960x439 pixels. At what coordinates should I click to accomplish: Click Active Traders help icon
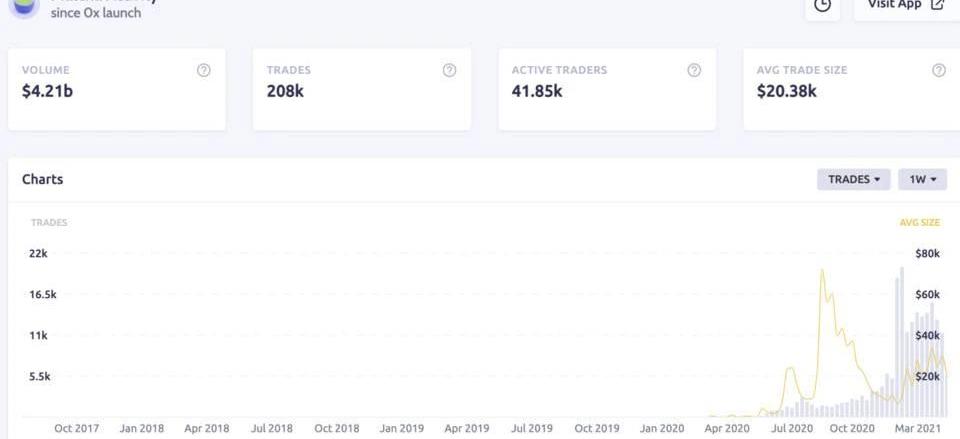pyautogui.click(x=694, y=70)
